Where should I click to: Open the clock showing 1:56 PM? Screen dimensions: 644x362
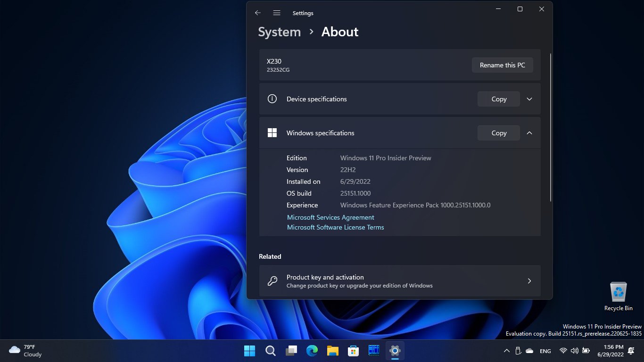pyautogui.click(x=611, y=351)
